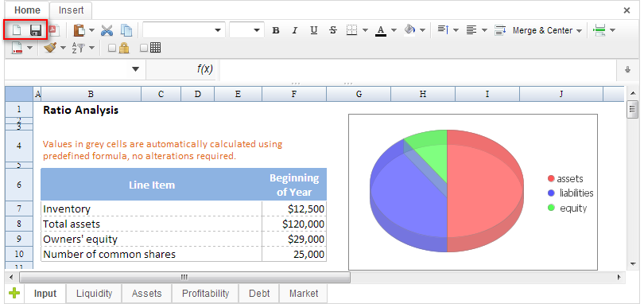Apply the cell borders icon

pyautogui.click(x=351, y=30)
